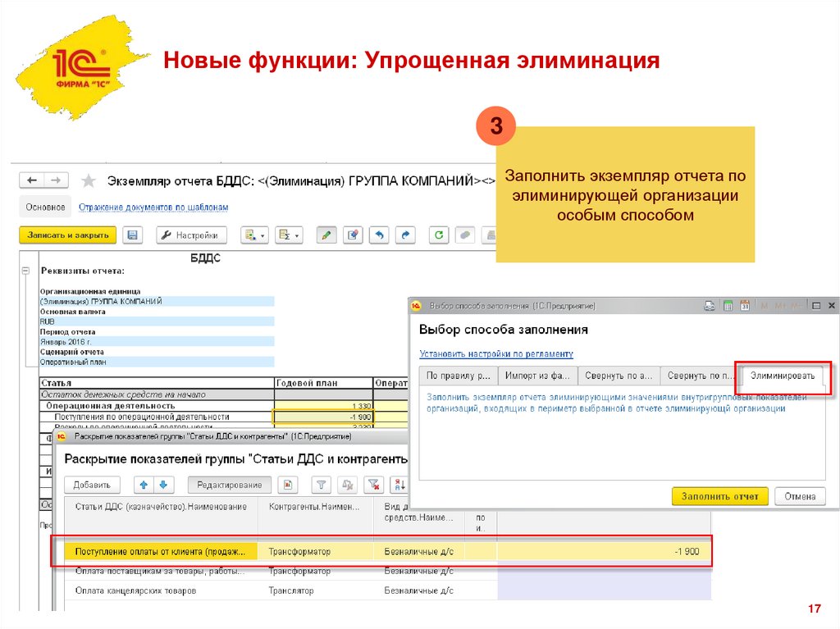This screenshot has height=629, width=840.
Task: Open the Установить настройки по регламенту link
Action: pos(496,354)
